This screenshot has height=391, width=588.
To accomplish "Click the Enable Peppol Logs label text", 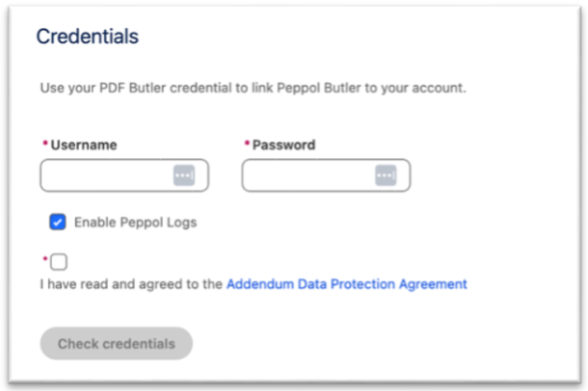I will [135, 222].
